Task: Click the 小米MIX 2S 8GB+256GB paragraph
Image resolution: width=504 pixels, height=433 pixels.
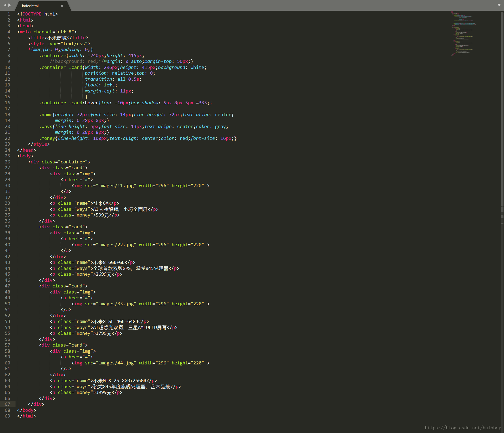Action: click(103, 380)
